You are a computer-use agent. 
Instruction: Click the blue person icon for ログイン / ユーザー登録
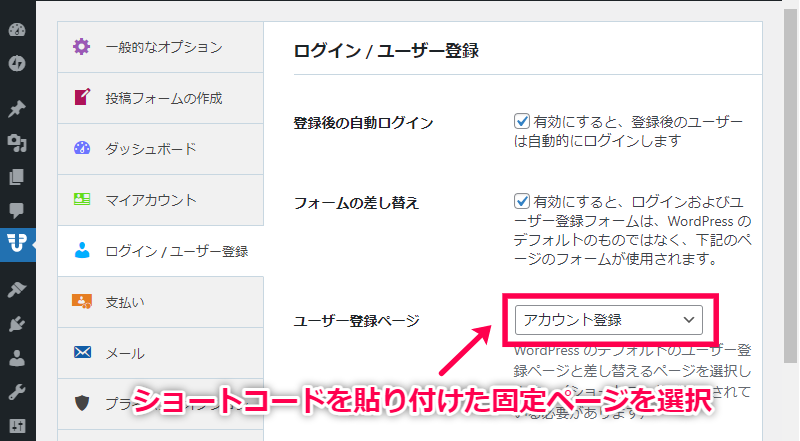[x=82, y=250]
